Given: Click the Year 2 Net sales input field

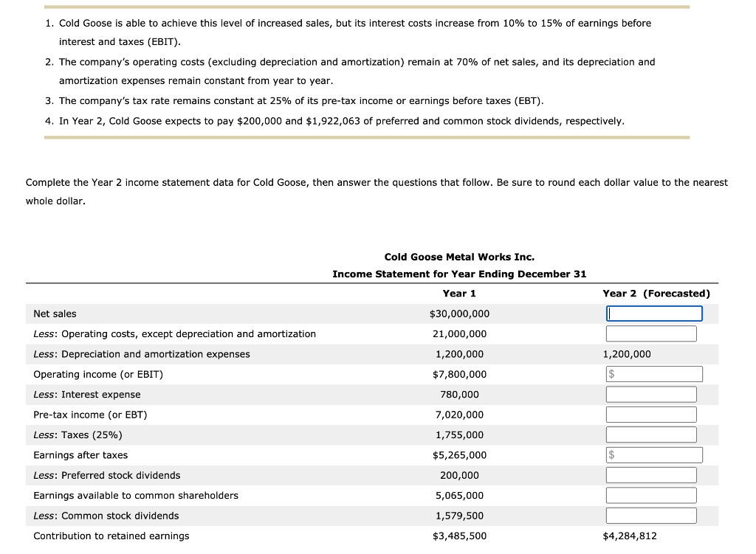Looking at the screenshot, I should (x=654, y=314).
